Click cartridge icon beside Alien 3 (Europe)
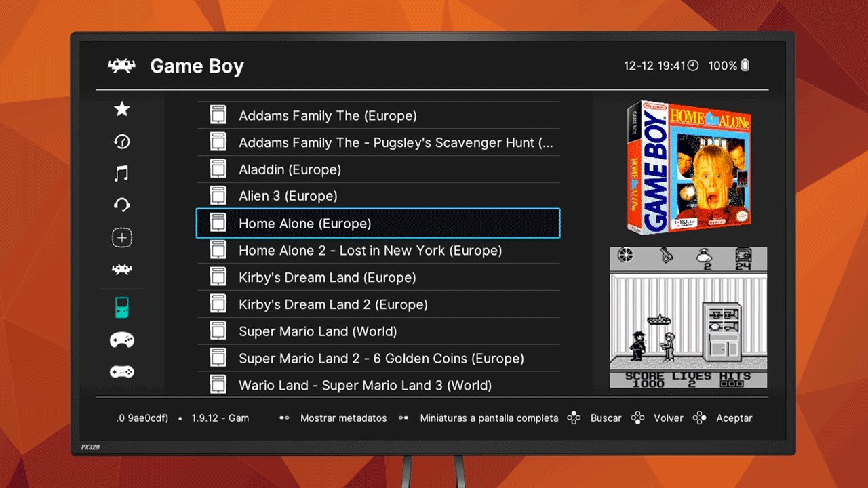Viewport: 868px width, 488px height. (218, 196)
